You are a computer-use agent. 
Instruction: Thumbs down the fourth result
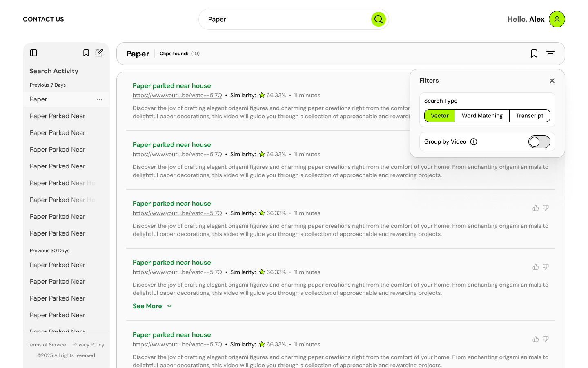546,267
